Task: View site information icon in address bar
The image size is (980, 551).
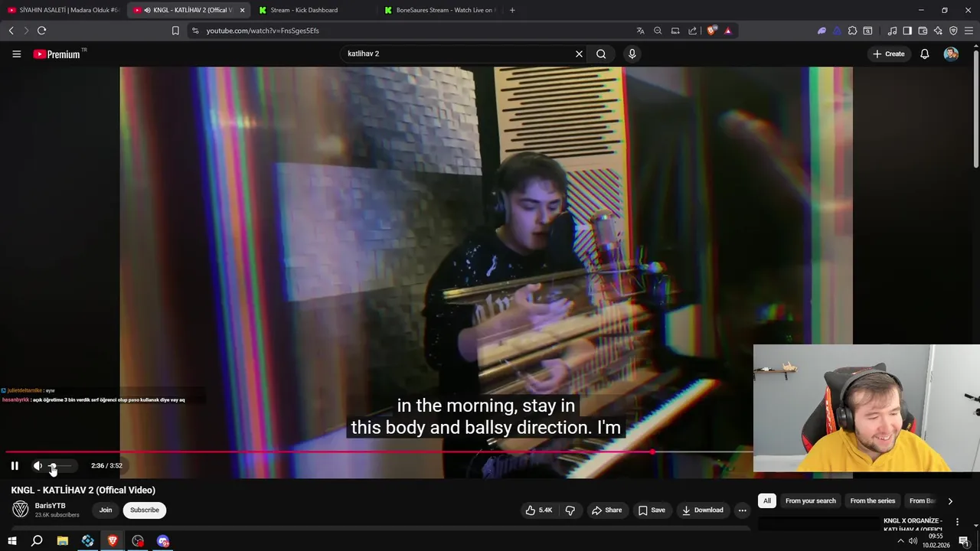Action: (x=195, y=31)
